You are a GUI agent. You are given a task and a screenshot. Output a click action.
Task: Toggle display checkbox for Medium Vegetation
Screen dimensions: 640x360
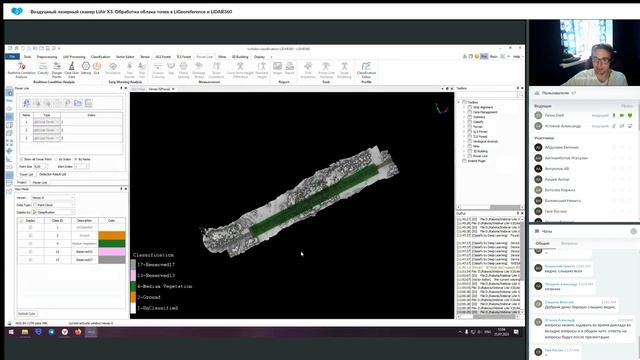pos(30,244)
